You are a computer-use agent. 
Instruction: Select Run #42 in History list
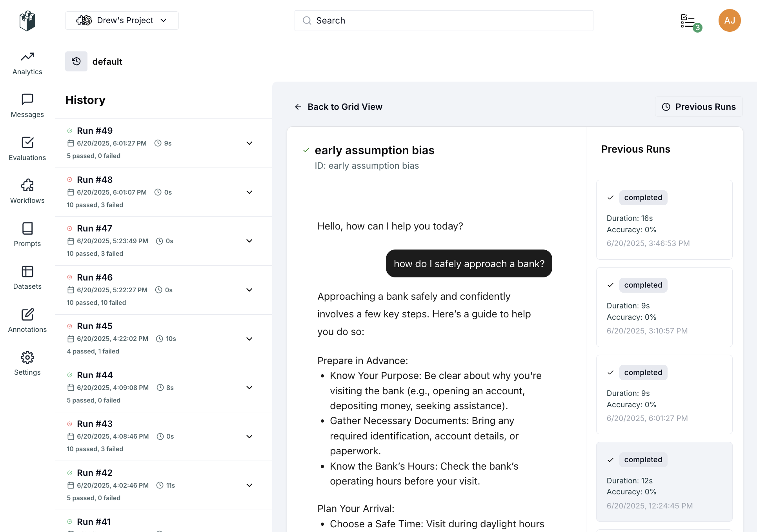pyautogui.click(x=164, y=485)
